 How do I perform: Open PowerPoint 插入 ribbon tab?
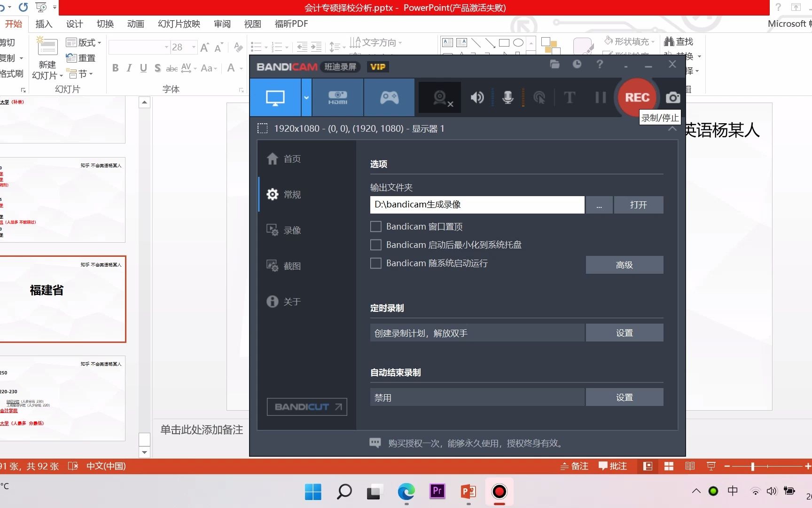(x=44, y=24)
